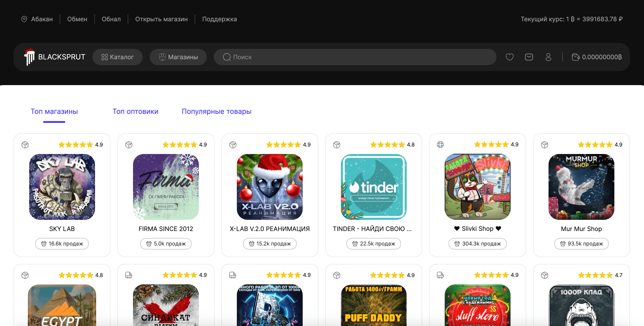
Task: Open the EGYPT pyramid thumbnail
Action: click(62, 305)
